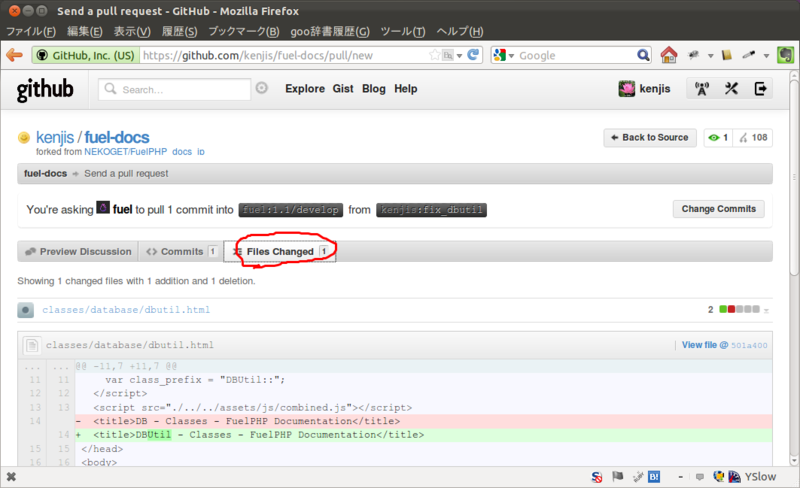Open advanced search cog icon
This screenshot has width=800, height=488.
[x=262, y=88]
